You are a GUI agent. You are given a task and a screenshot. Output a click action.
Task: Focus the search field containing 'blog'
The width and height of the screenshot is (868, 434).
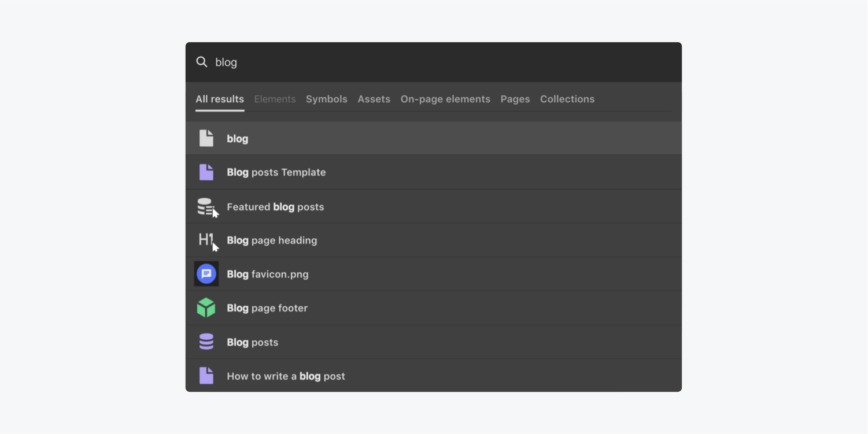pos(434,62)
